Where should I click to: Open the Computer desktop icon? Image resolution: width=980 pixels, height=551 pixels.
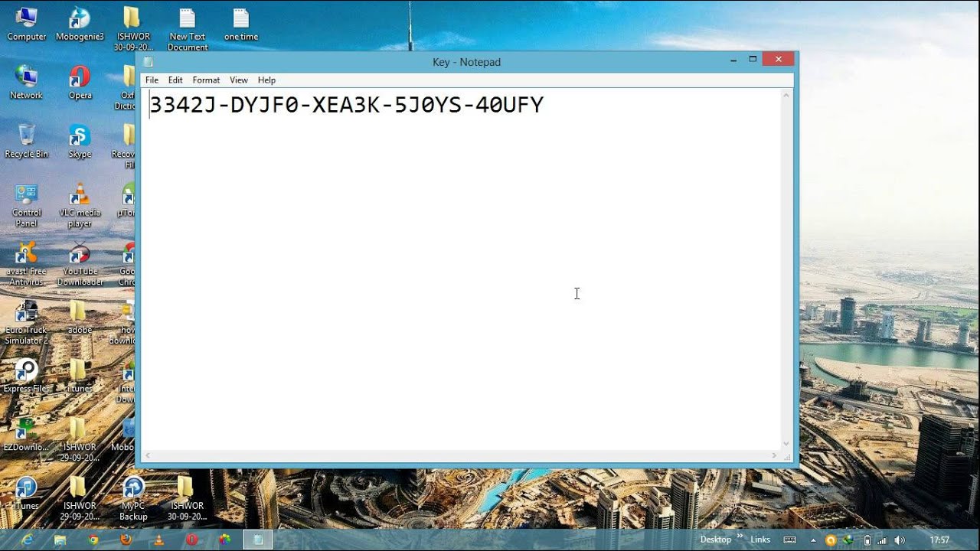pyautogui.click(x=26, y=23)
